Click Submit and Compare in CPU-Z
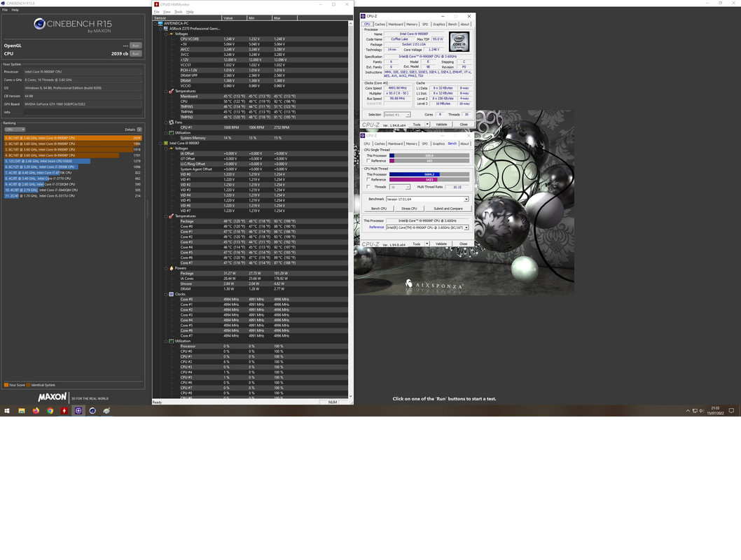This screenshot has height=560, width=741. 448,208
